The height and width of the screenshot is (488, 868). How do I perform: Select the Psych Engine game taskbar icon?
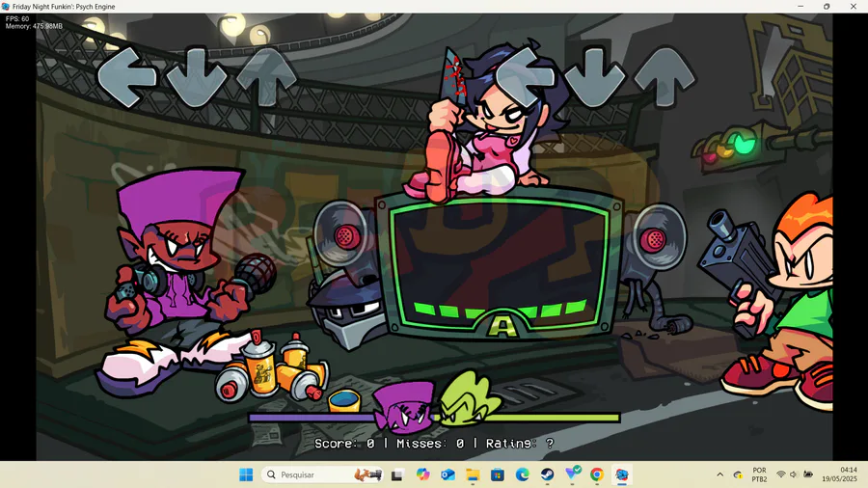pyautogui.click(x=622, y=474)
